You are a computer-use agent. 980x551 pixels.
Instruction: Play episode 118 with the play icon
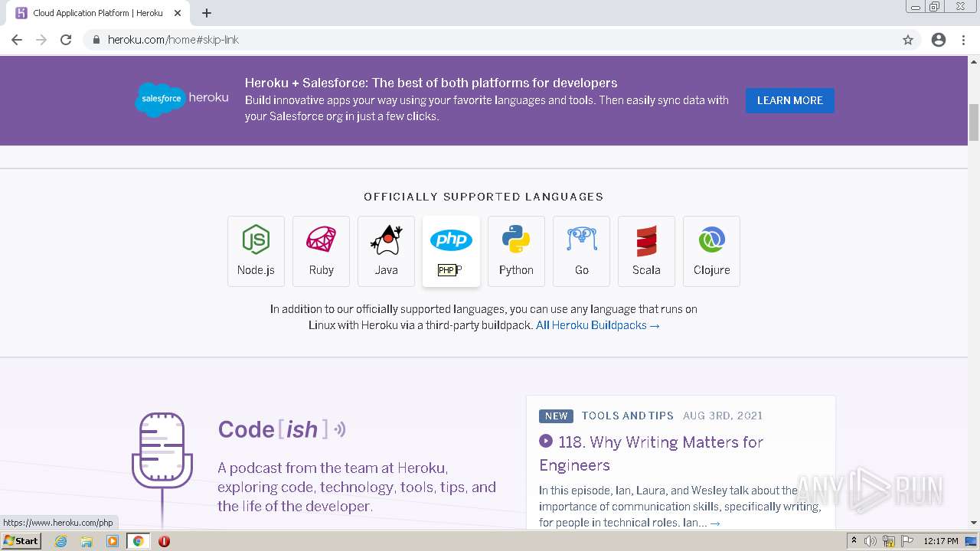(x=546, y=441)
